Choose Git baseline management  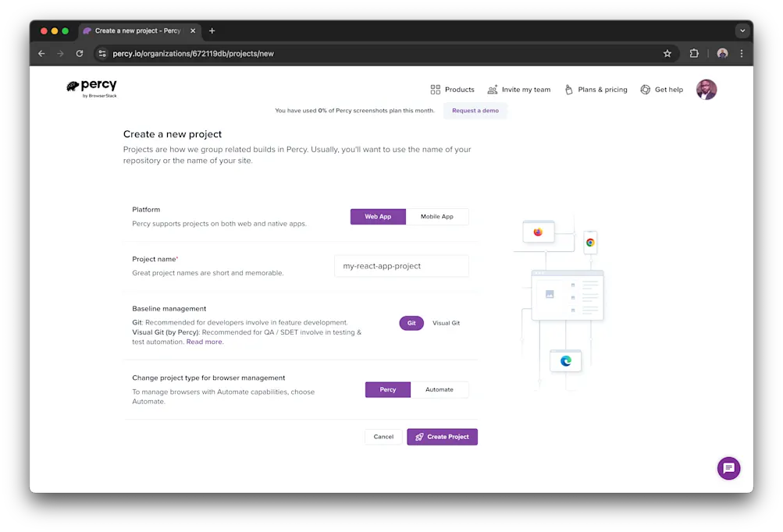point(411,323)
